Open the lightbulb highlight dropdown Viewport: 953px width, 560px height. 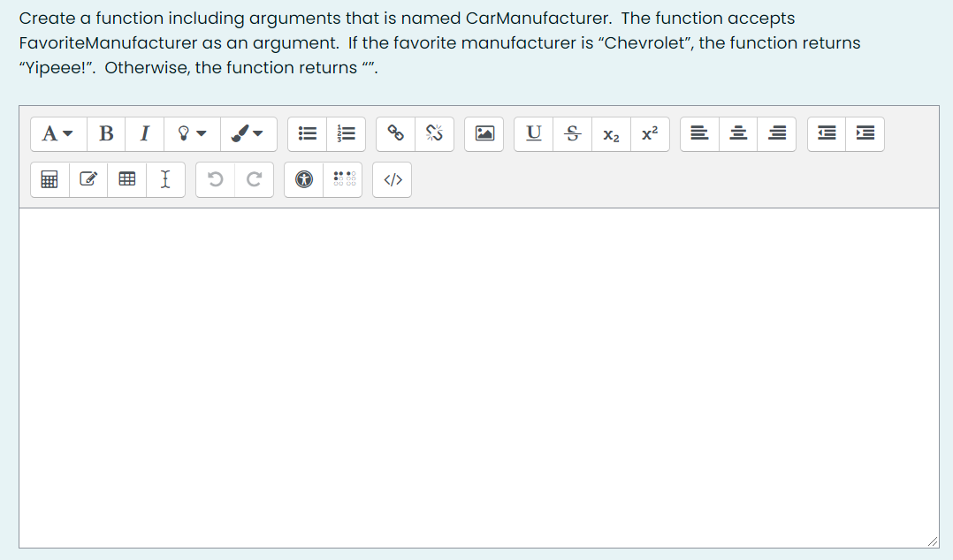pos(192,133)
